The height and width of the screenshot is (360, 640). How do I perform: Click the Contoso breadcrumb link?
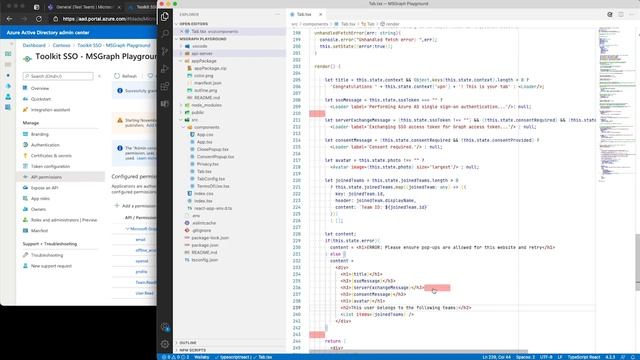click(x=61, y=45)
